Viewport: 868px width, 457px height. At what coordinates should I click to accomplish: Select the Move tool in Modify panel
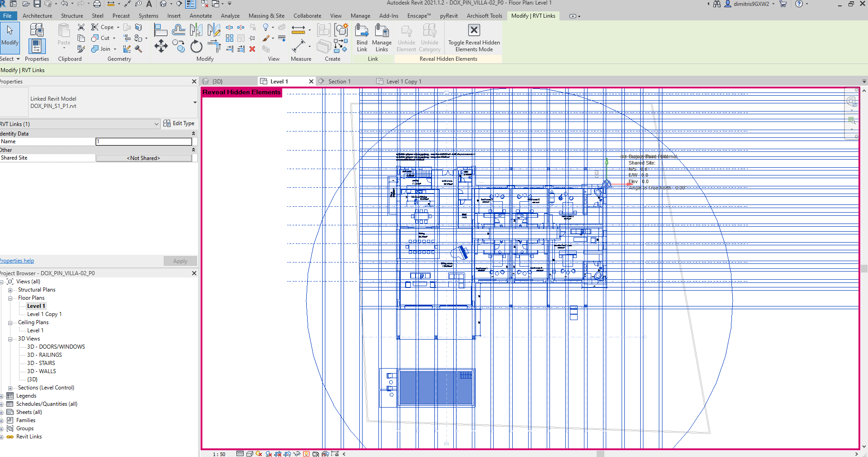pos(161,46)
